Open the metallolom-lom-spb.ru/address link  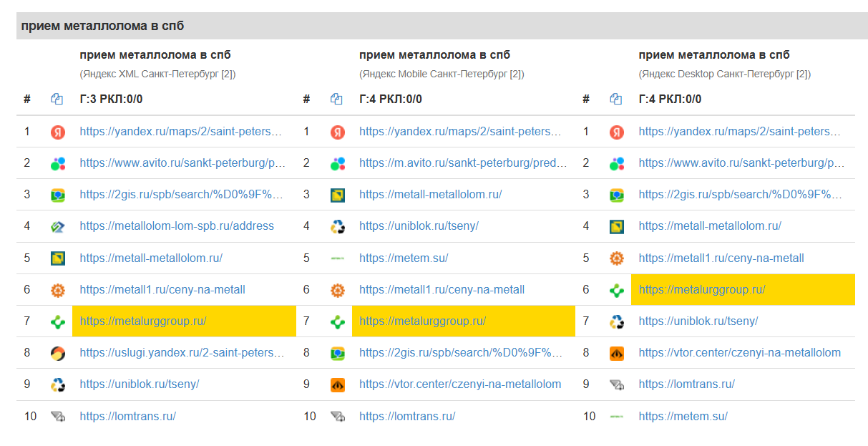[177, 226]
